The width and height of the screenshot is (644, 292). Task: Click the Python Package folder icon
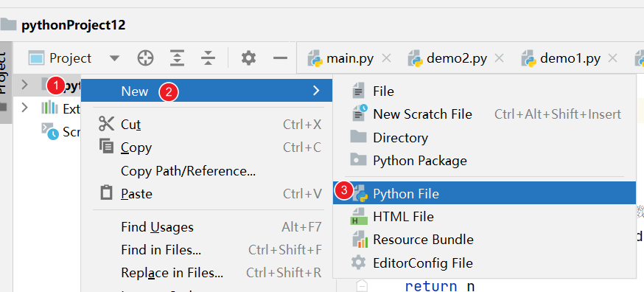click(x=358, y=159)
